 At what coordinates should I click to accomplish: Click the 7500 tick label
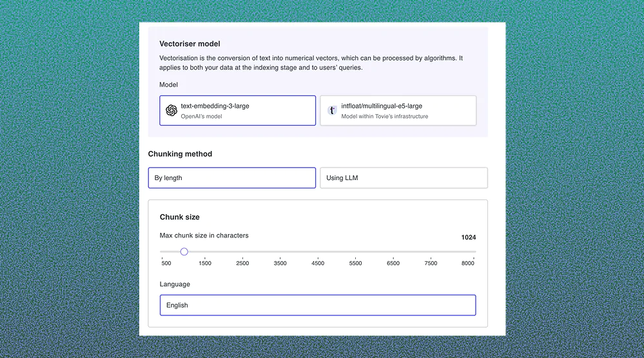(x=431, y=263)
